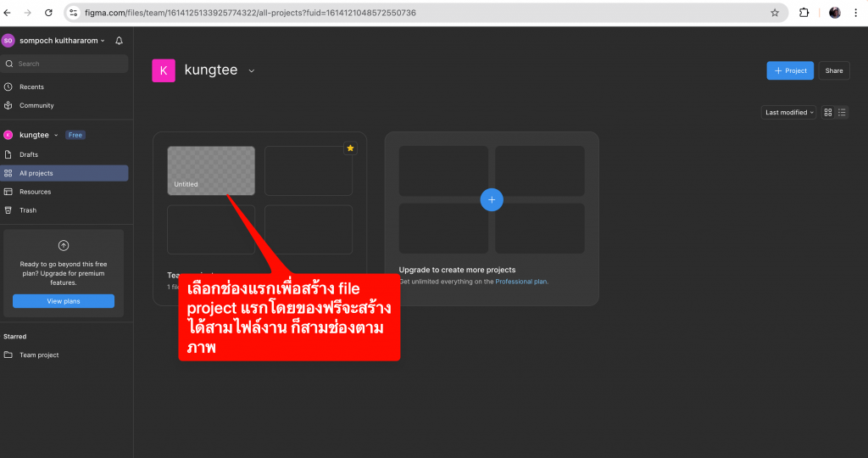Open Recents in the sidebar
The width and height of the screenshot is (868, 458).
[31, 87]
